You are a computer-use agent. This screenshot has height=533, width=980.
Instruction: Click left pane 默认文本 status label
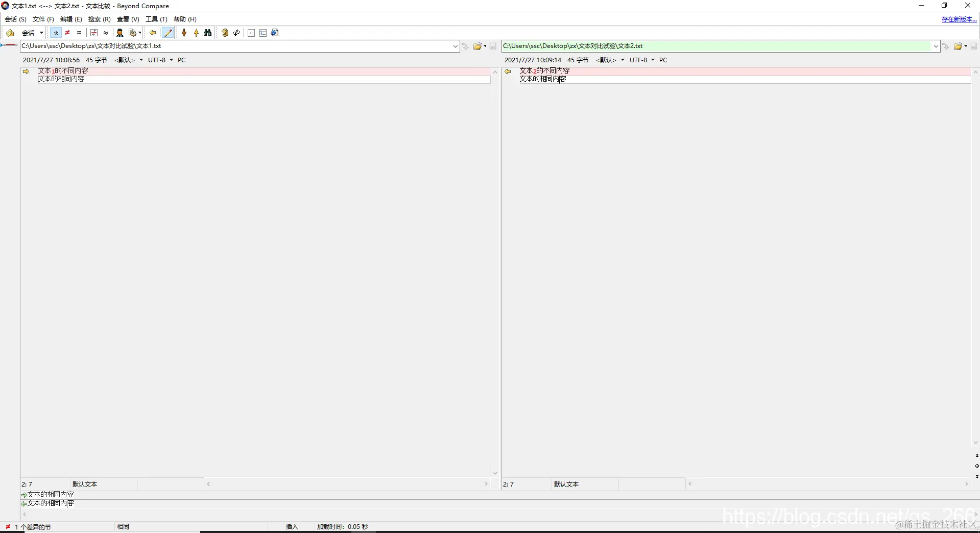coord(85,484)
